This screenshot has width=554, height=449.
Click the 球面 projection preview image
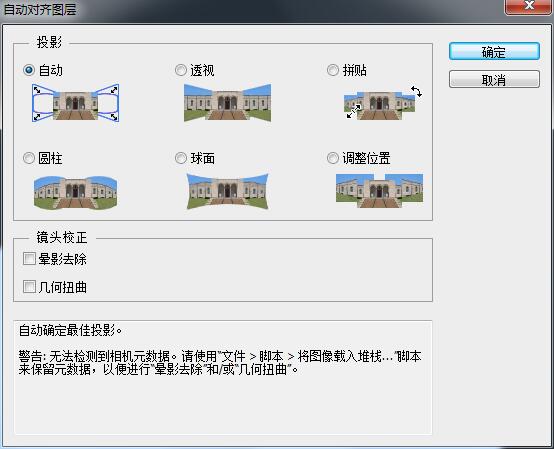(228, 191)
